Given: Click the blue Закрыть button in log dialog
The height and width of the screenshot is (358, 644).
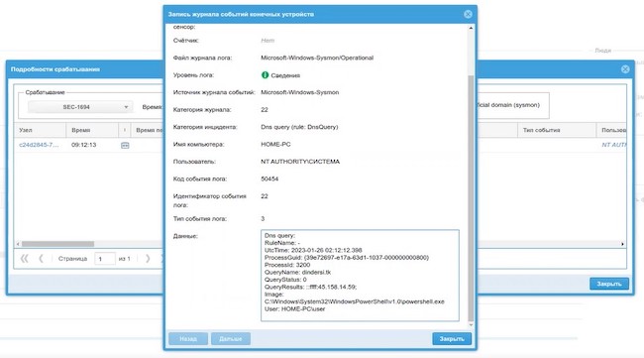Looking at the screenshot, I should click(452, 339).
